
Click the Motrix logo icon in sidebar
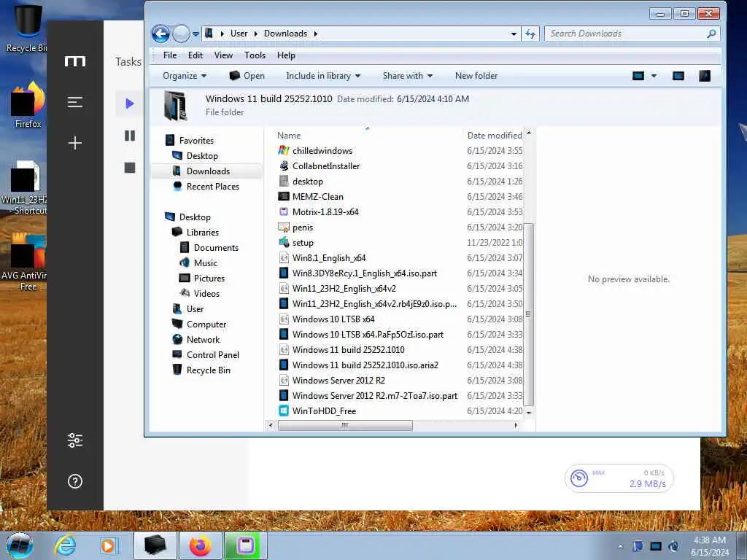[75, 61]
